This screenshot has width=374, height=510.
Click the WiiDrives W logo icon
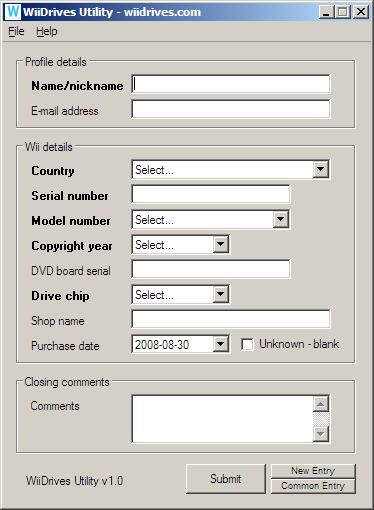[x=13, y=12]
